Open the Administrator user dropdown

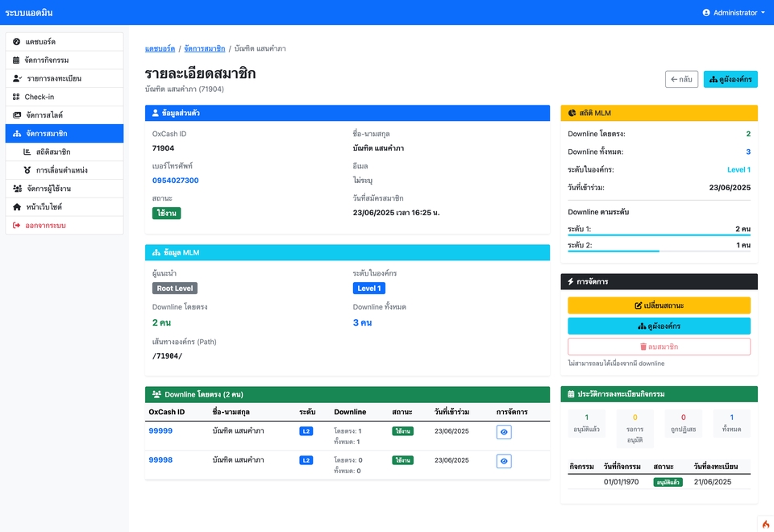[x=734, y=13]
